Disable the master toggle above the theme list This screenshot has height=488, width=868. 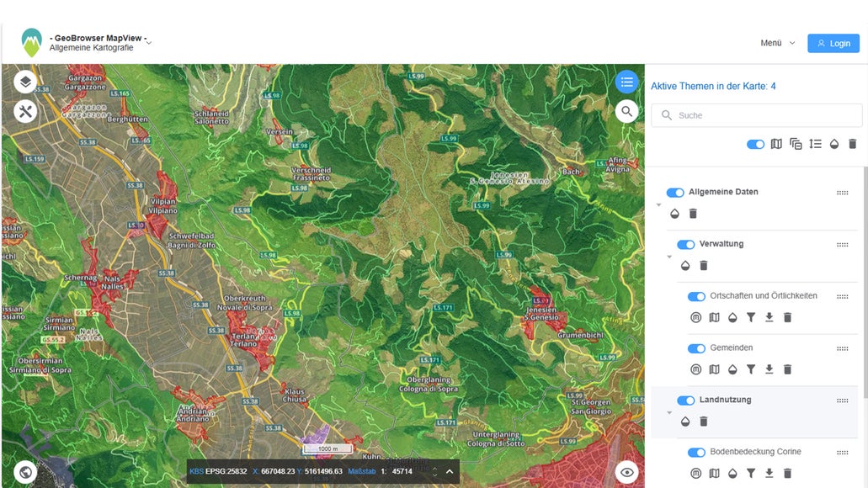click(754, 144)
